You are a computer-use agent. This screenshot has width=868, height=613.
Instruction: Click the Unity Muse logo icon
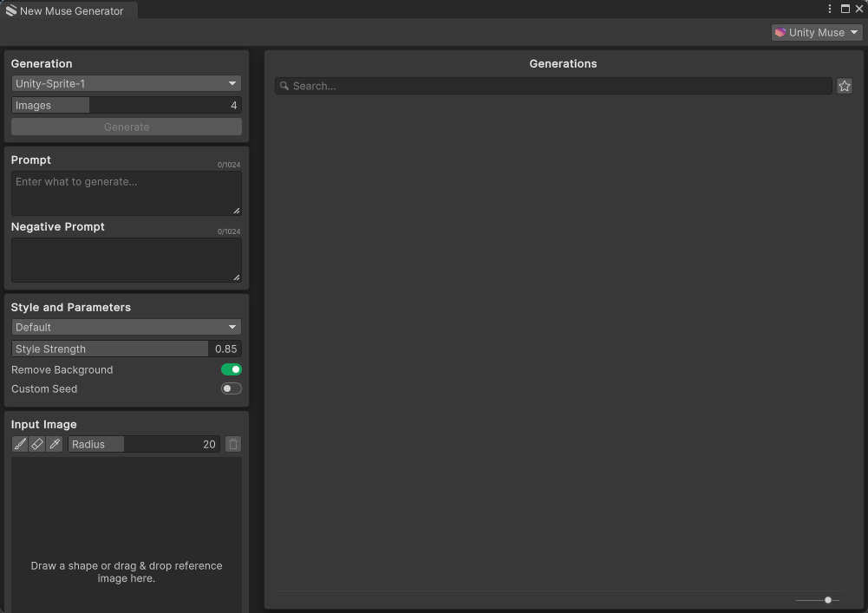[x=780, y=32]
